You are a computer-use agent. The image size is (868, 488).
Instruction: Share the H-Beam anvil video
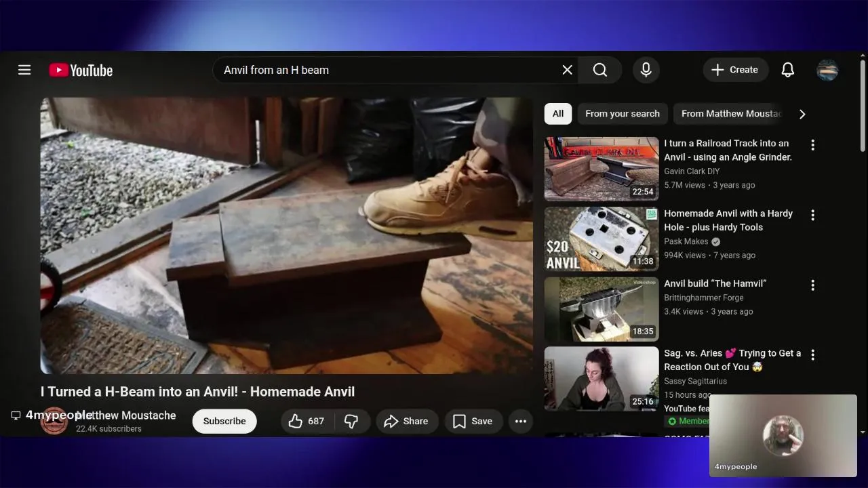(x=406, y=421)
